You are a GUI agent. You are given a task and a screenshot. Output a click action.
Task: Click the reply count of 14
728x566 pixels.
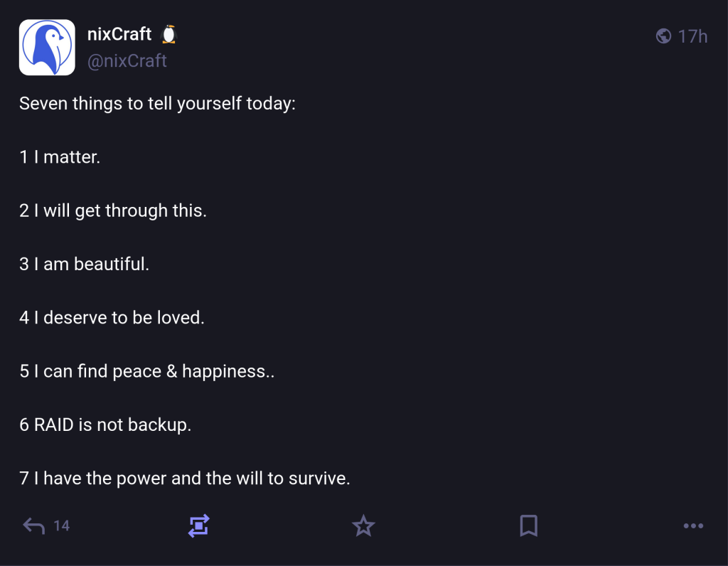[62, 526]
